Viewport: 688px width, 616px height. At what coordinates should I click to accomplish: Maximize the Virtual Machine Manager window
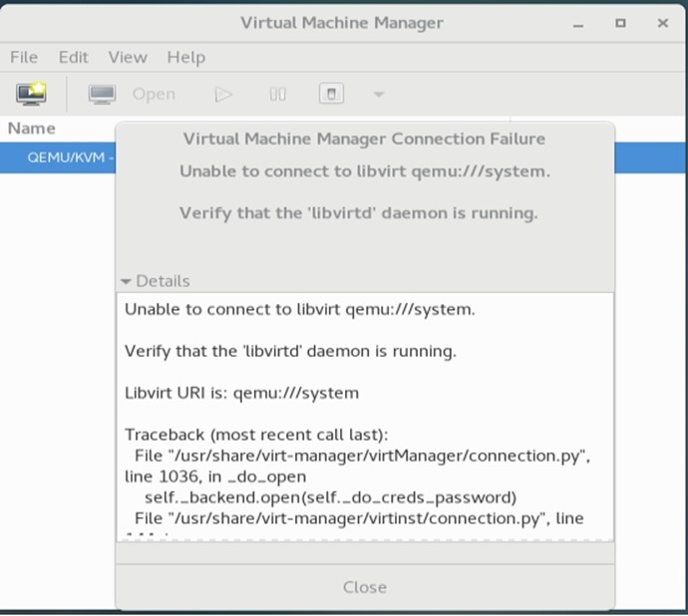click(621, 22)
